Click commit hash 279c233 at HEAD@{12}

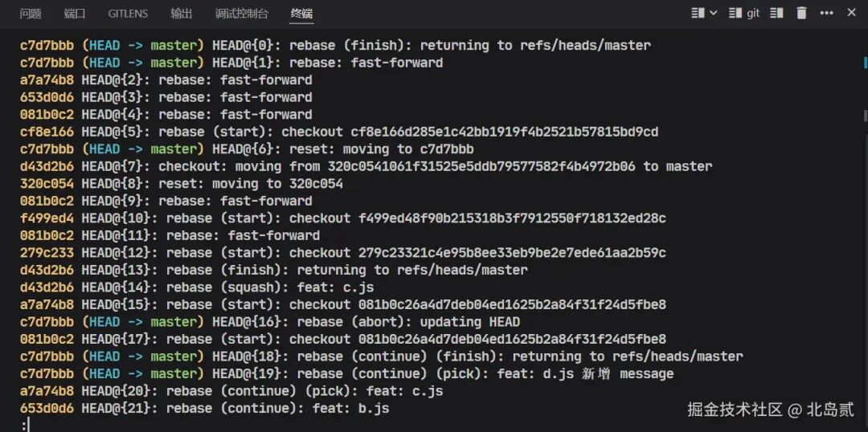pos(47,253)
